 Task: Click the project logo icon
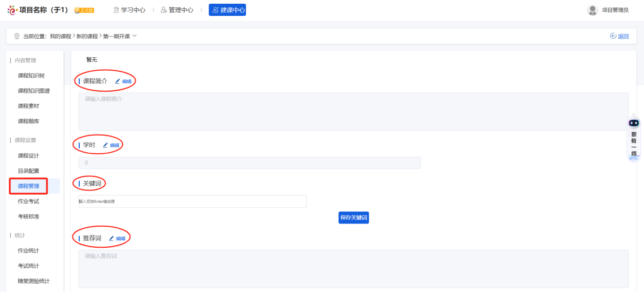click(x=12, y=10)
